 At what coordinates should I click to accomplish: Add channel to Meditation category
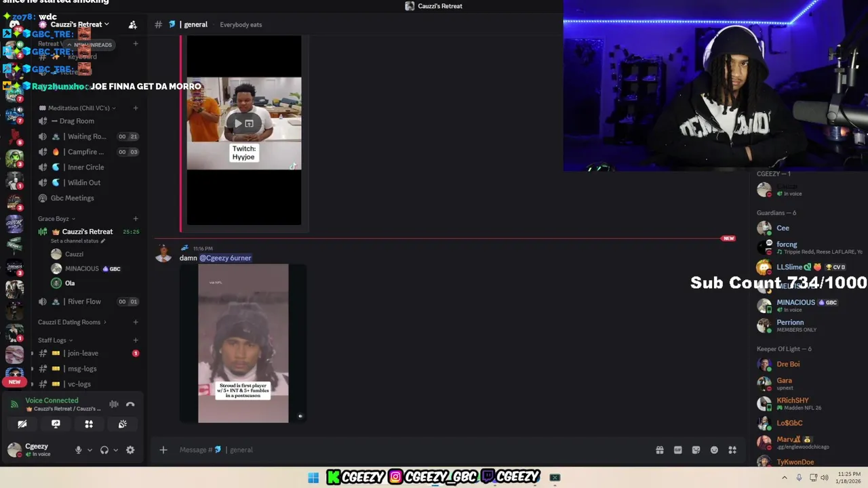click(x=136, y=108)
